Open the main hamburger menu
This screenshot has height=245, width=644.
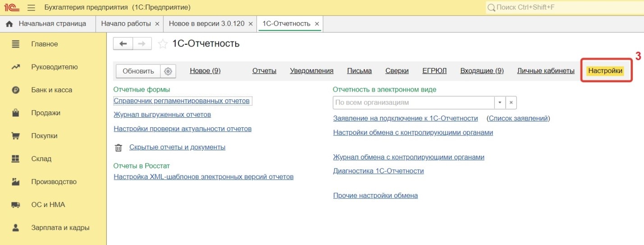(31, 8)
